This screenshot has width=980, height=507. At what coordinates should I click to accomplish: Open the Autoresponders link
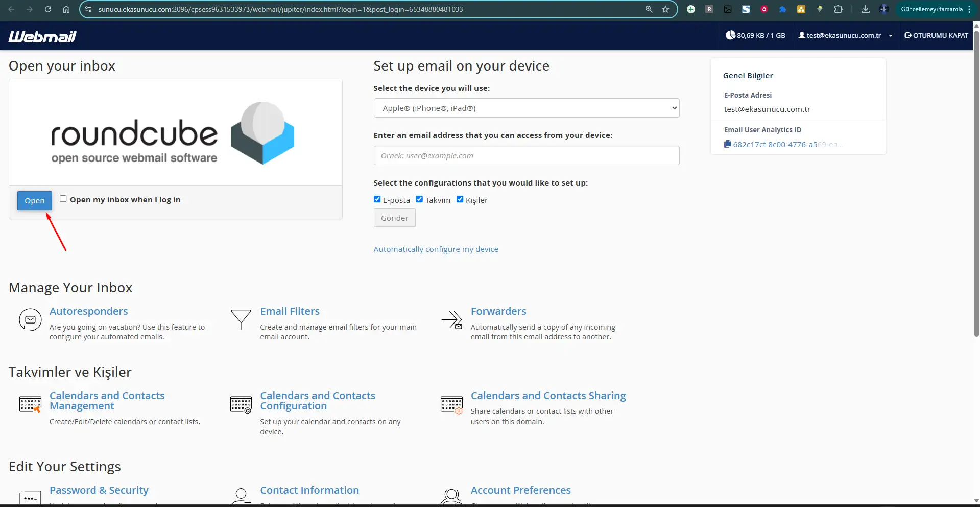89,311
